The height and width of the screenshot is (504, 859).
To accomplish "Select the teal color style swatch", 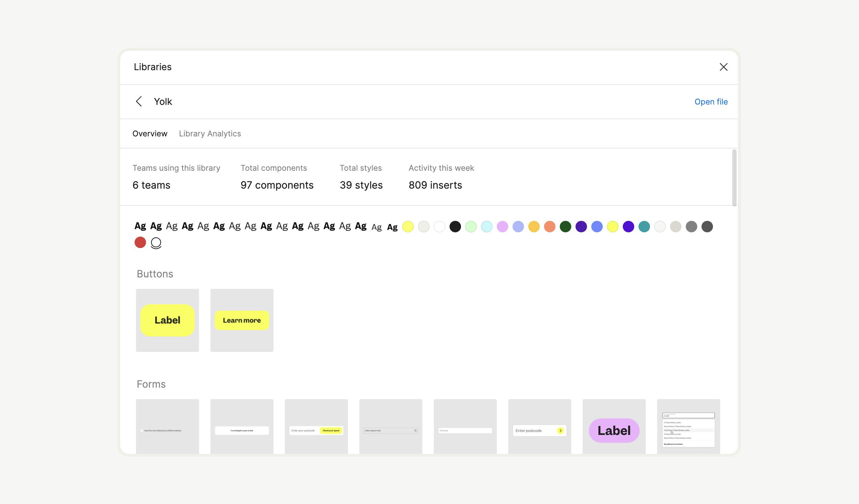I will [644, 227].
